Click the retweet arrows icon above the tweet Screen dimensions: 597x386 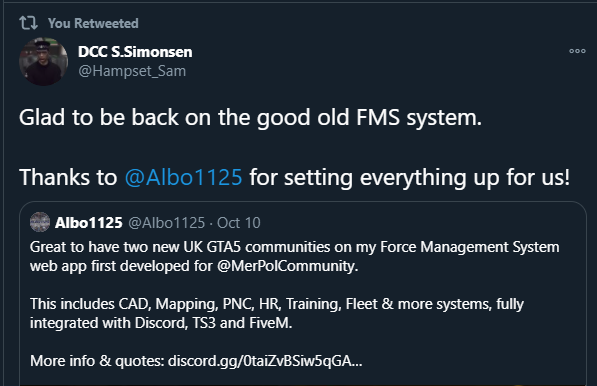[x=28, y=23]
